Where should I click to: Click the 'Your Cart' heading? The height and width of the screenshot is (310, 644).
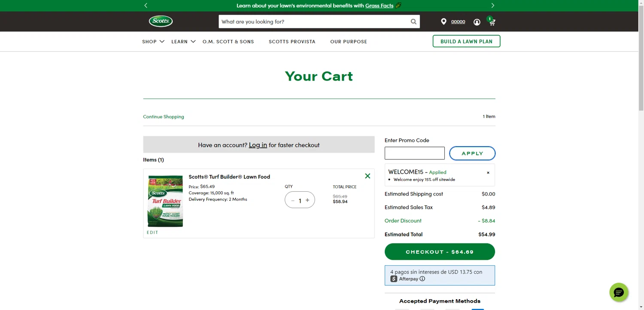pyautogui.click(x=319, y=76)
